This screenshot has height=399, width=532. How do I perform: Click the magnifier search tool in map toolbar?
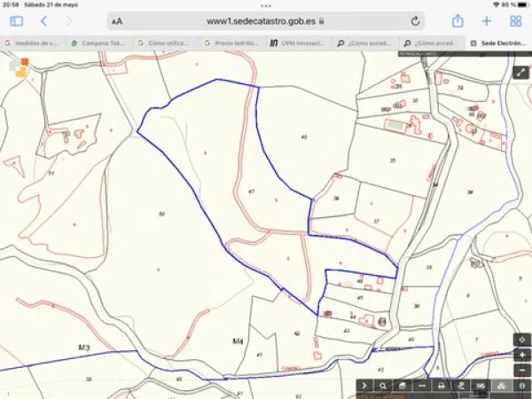382,386
